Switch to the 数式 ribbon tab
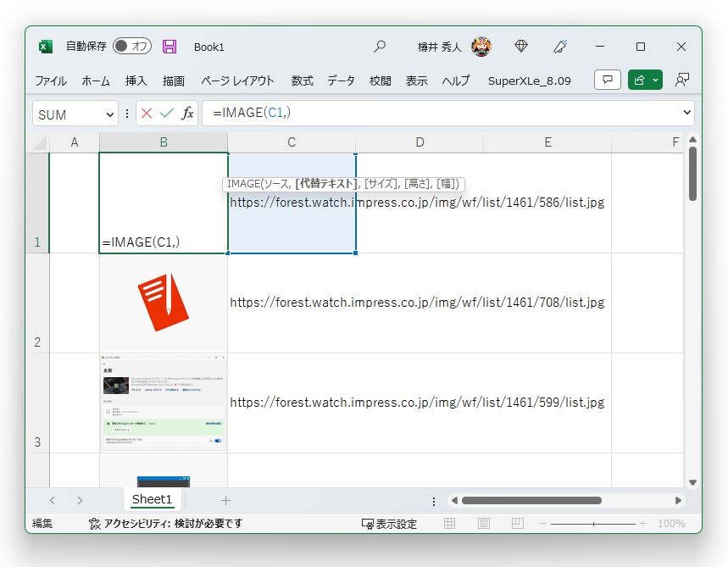The image size is (728, 567). (x=302, y=81)
